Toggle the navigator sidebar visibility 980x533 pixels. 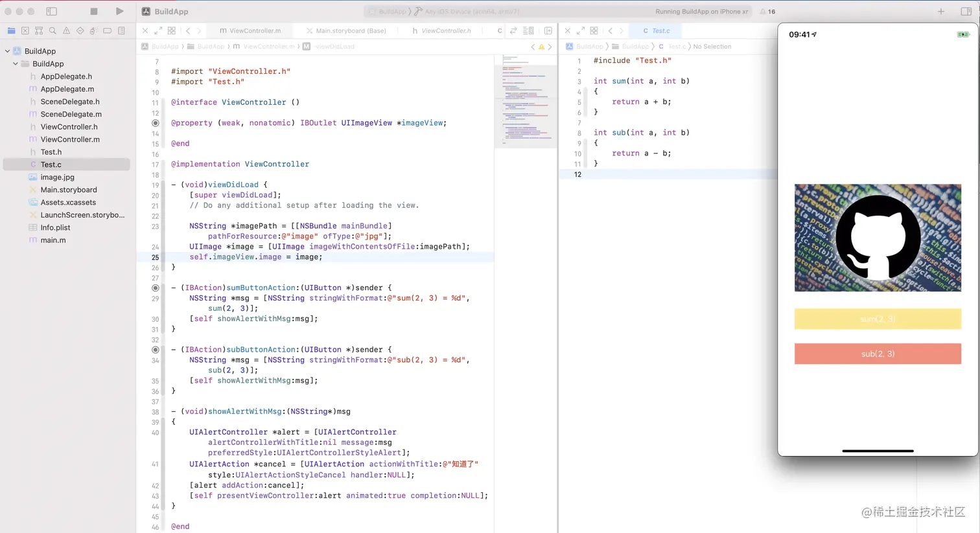point(52,11)
